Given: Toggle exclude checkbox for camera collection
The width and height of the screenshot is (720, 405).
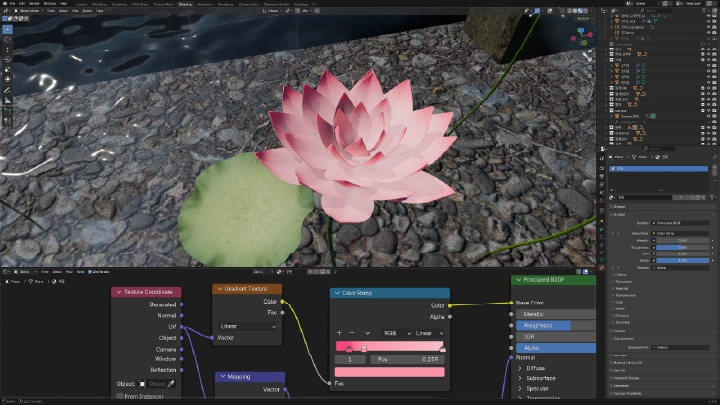Looking at the screenshot, I should point(703,111).
